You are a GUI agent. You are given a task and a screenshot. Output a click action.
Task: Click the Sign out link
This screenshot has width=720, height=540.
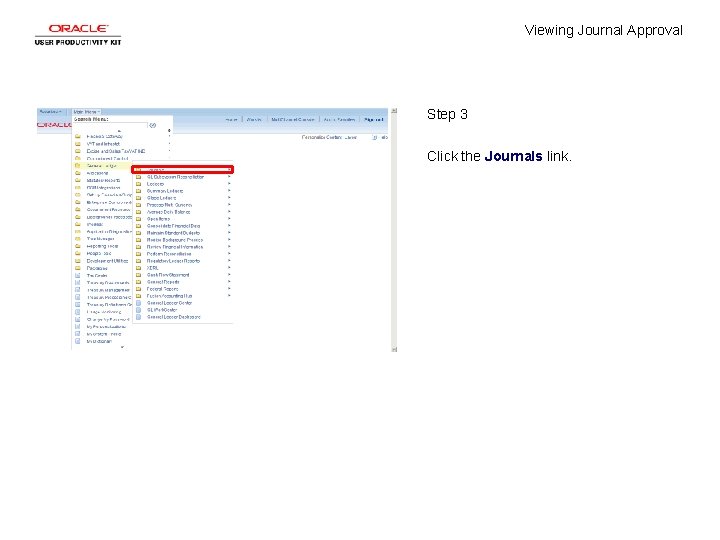pos(373,120)
